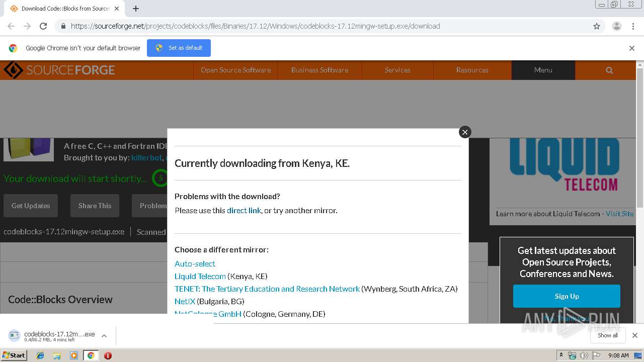644x362 pixels.
Task: Close the downloads bar
Action: [634, 335]
